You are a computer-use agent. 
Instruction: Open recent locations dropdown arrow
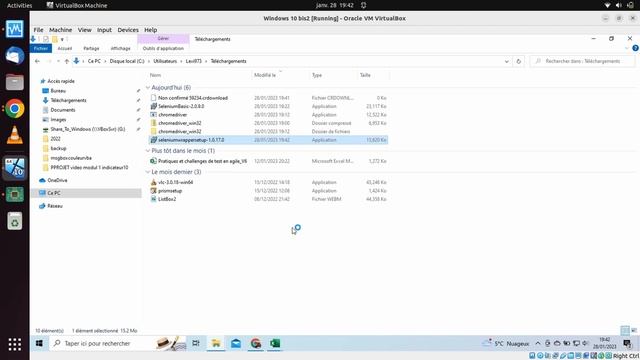click(58, 61)
